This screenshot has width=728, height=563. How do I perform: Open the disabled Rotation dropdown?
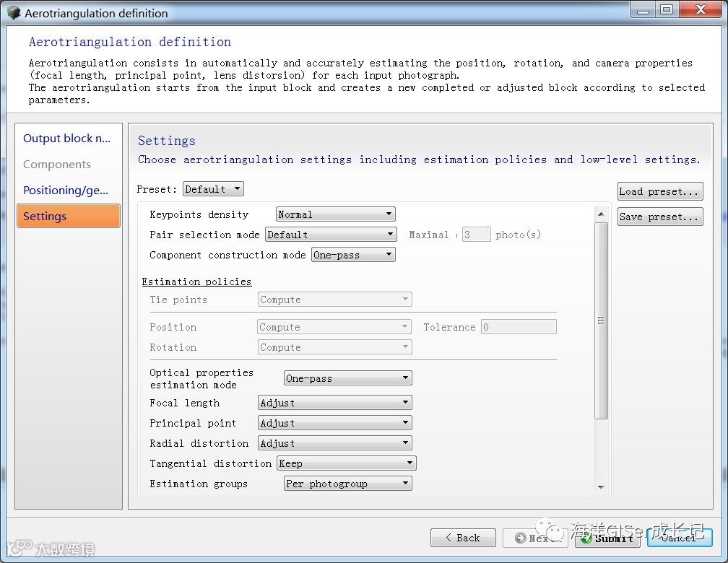pyautogui.click(x=335, y=347)
